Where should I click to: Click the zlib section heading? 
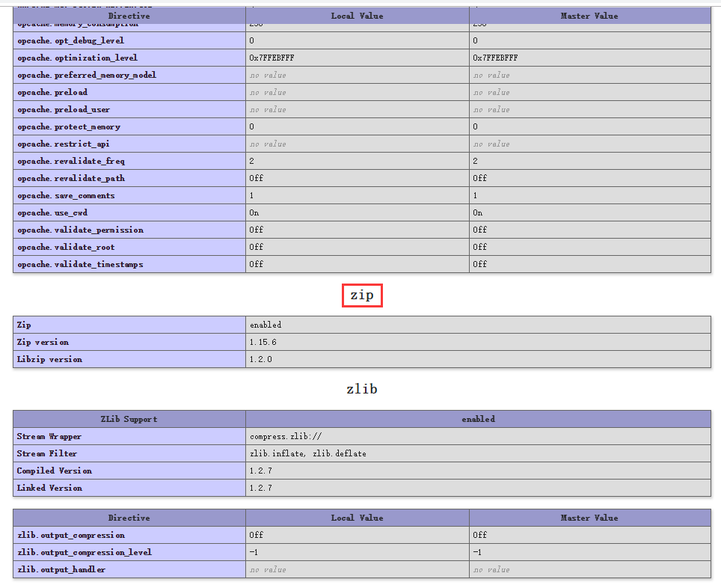click(362, 390)
